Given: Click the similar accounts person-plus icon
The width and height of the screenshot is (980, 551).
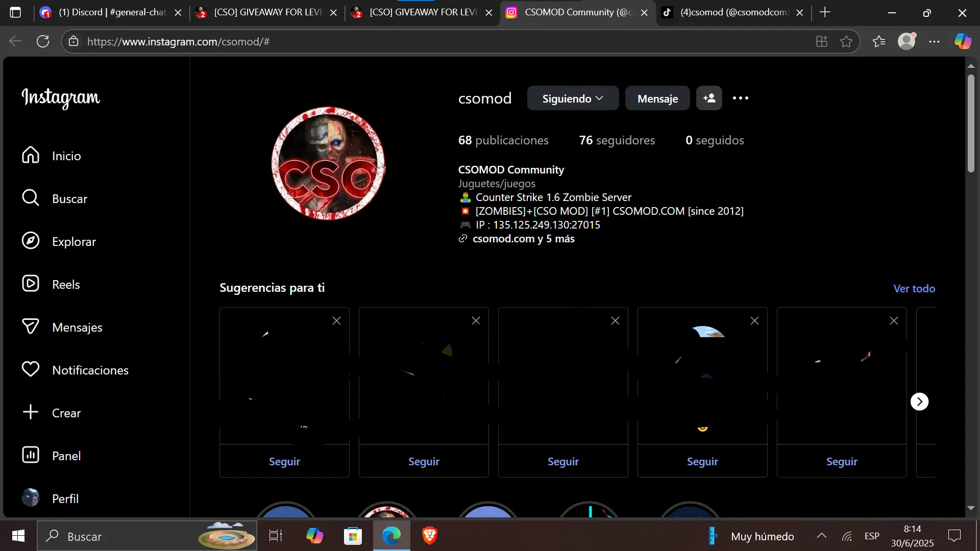Looking at the screenshot, I should pyautogui.click(x=709, y=98).
